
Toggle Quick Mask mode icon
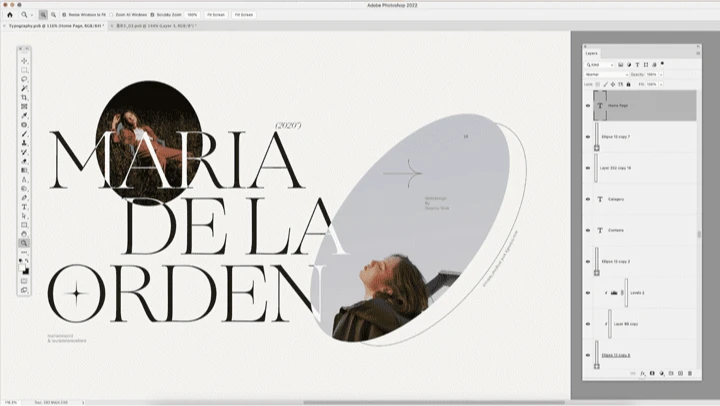(24, 281)
